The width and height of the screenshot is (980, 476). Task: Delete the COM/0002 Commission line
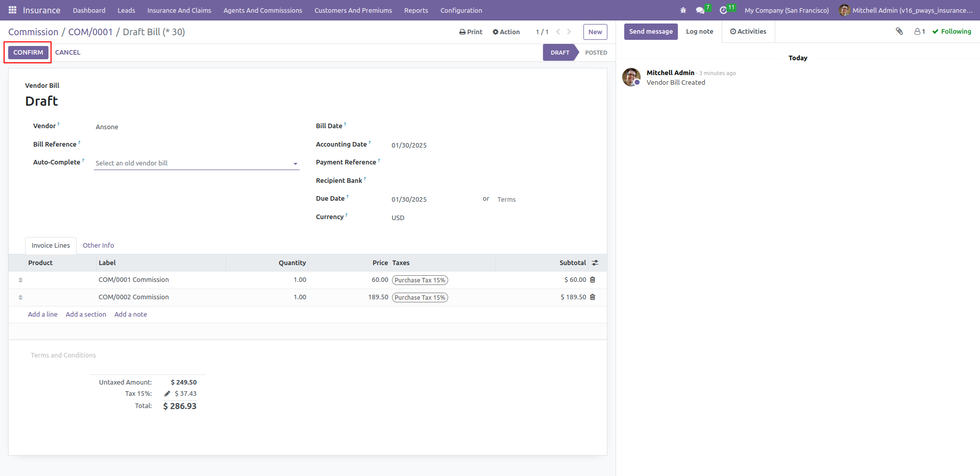593,297
